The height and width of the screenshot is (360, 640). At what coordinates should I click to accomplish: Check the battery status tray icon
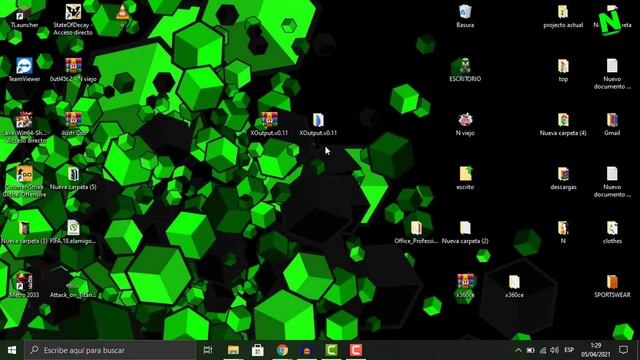[x=530, y=350]
